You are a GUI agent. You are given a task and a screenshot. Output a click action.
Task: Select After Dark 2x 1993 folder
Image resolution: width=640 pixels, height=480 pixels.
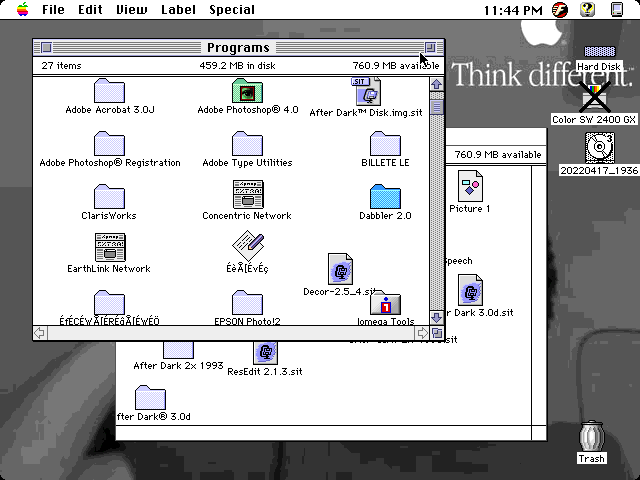[x=178, y=350]
